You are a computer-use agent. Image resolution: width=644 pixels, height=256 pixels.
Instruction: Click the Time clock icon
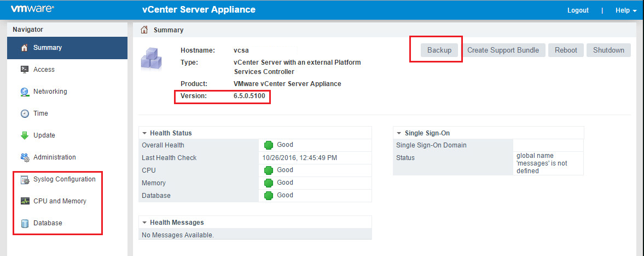pos(24,113)
